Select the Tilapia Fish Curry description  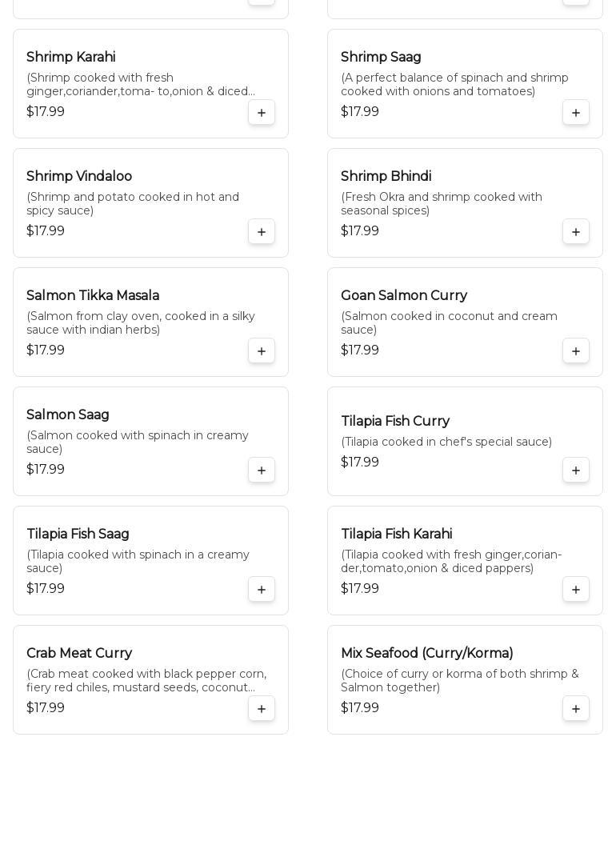[x=446, y=443]
